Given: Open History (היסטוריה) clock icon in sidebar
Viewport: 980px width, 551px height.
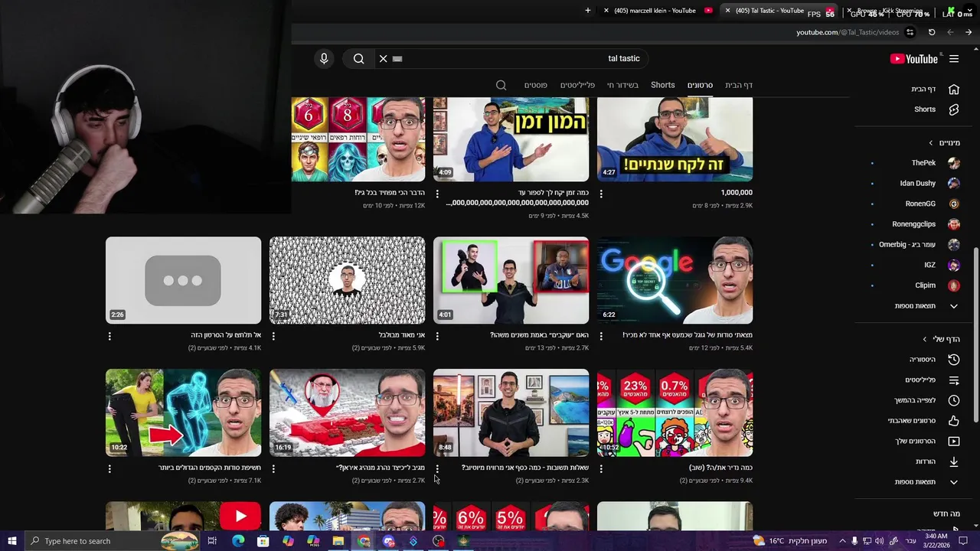Looking at the screenshot, I should click(954, 360).
